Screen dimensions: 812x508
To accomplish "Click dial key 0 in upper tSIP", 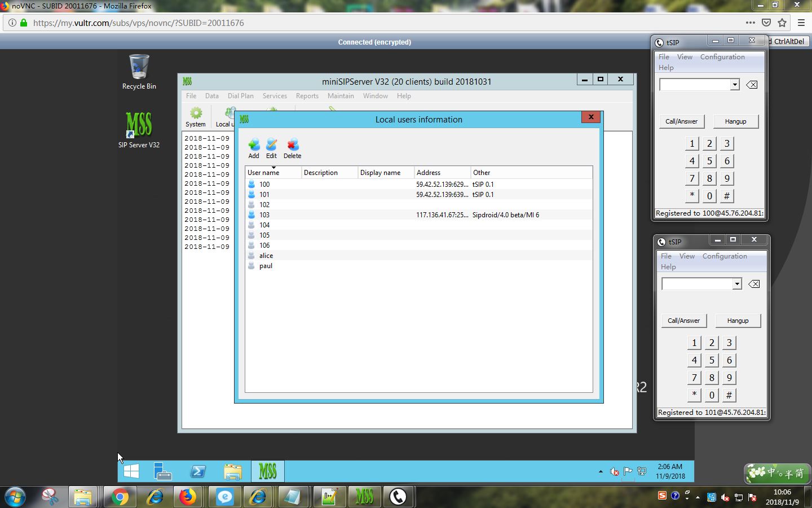I will pyautogui.click(x=709, y=196).
